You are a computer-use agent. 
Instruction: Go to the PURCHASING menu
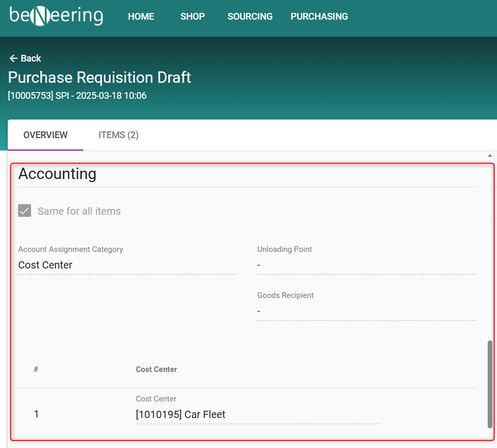pyautogui.click(x=319, y=17)
